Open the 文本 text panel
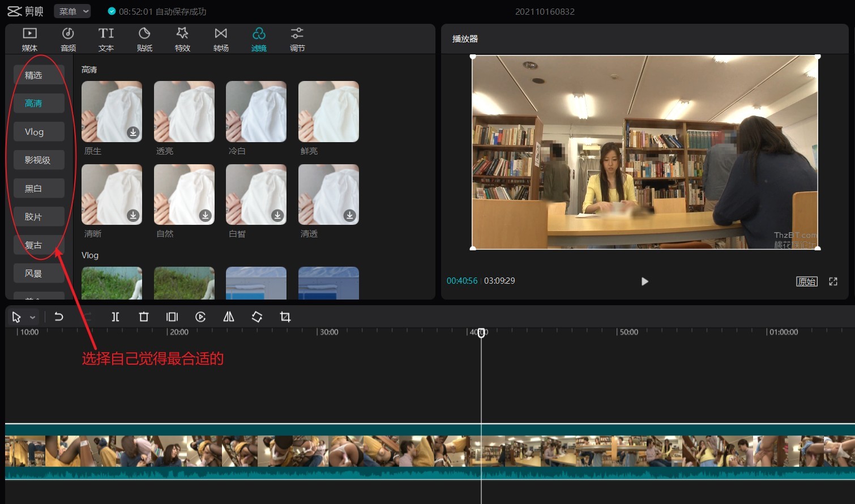 [106, 39]
